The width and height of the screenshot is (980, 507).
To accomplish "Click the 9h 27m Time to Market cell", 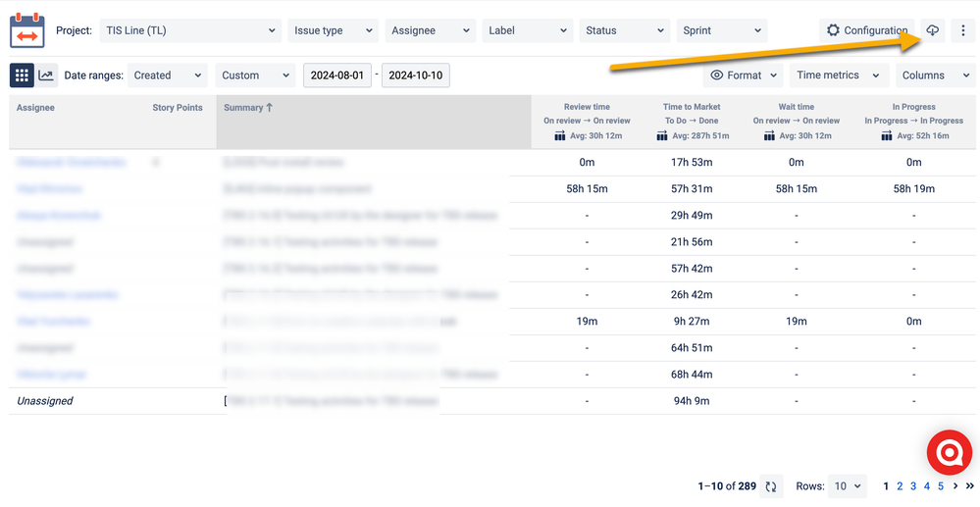I will click(x=692, y=322).
